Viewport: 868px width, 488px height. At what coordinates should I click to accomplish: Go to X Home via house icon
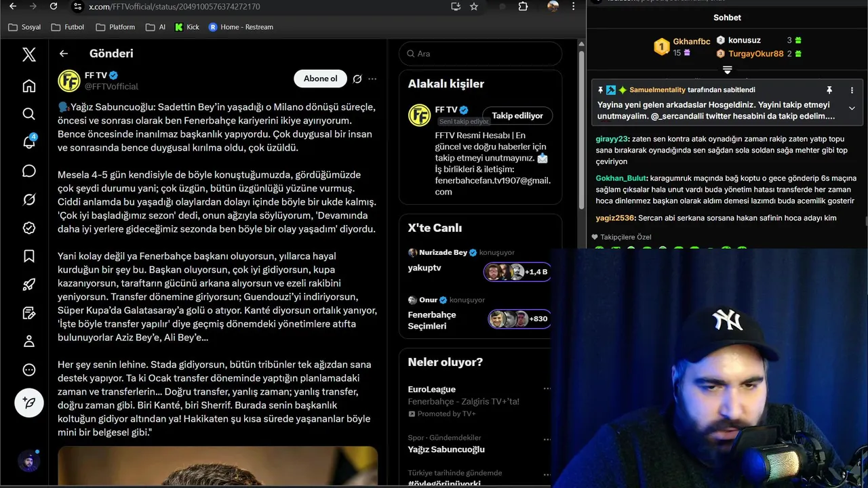[28, 86]
